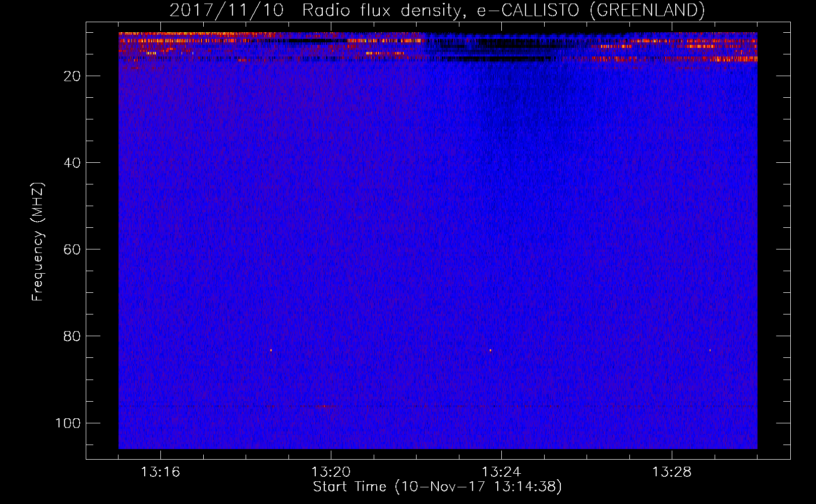Image resolution: width=816 pixels, height=504 pixels.
Task: Click the frequency tick label '100'
Action: pyautogui.click(x=68, y=423)
